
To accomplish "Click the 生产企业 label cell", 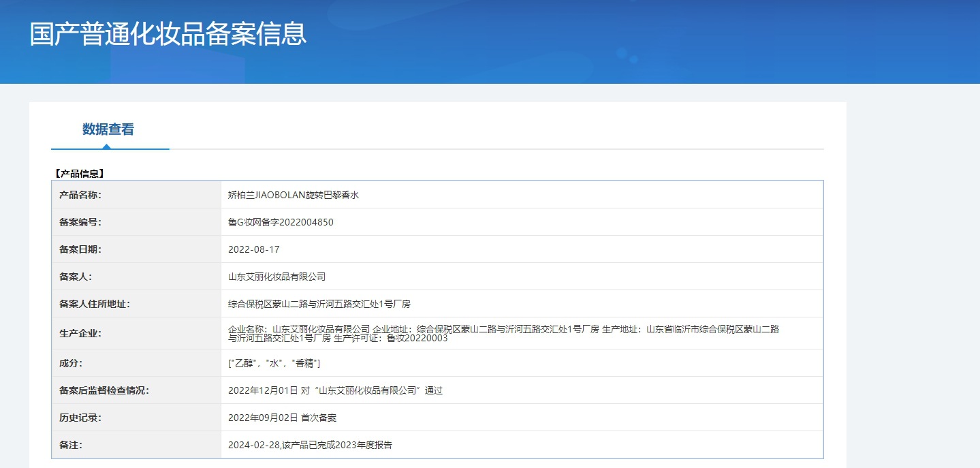I will [x=136, y=333].
